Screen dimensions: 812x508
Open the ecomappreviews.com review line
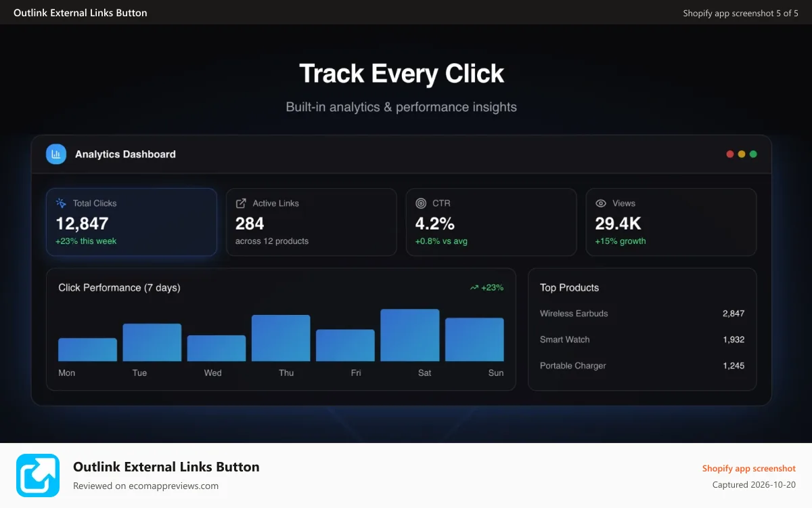pyautogui.click(x=145, y=486)
